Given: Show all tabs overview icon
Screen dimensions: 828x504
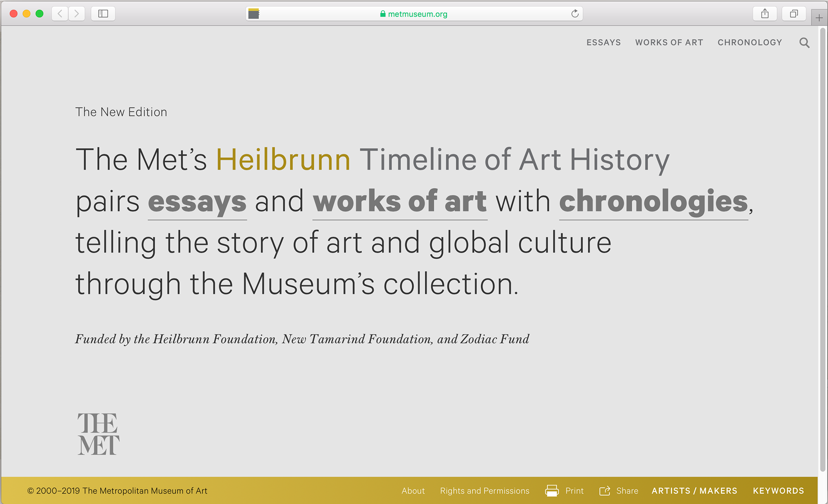Looking at the screenshot, I should coord(793,14).
